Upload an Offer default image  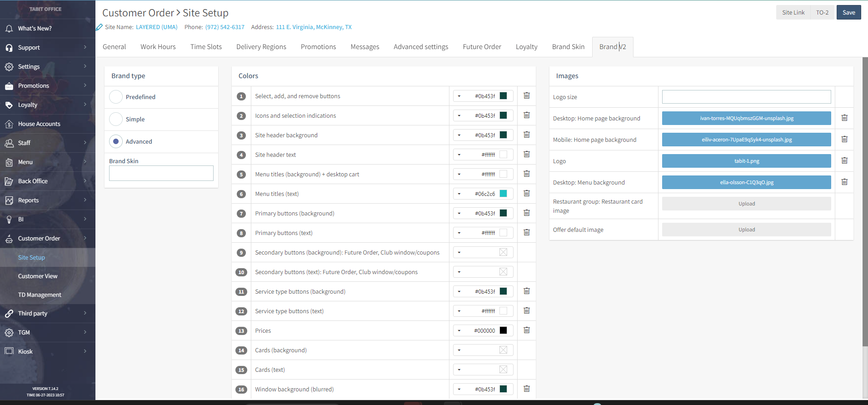pos(746,230)
